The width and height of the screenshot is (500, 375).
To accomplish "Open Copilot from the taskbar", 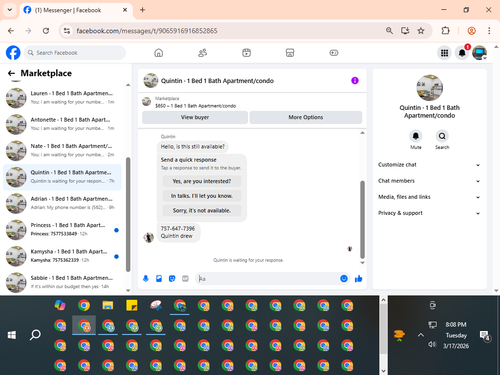I will pos(60,305).
